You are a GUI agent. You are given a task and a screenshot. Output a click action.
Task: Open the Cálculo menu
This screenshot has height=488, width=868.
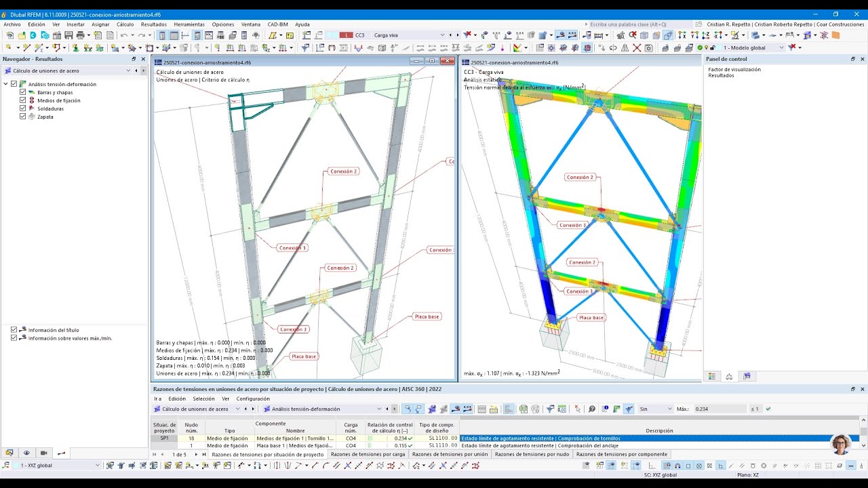pos(125,24)
